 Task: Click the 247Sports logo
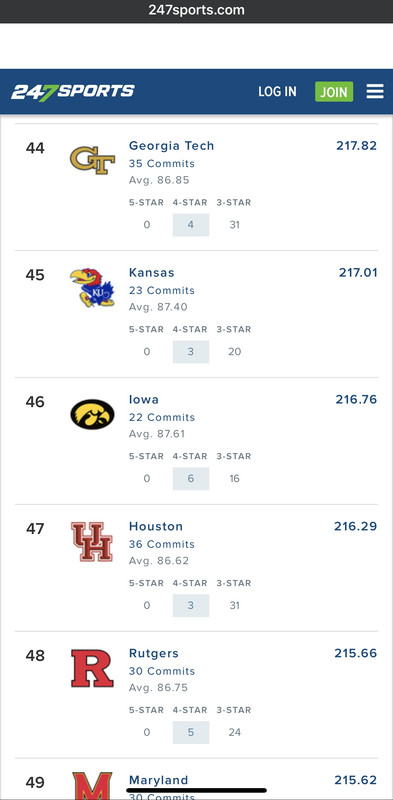pyautogui.click(x=72, y=92)
